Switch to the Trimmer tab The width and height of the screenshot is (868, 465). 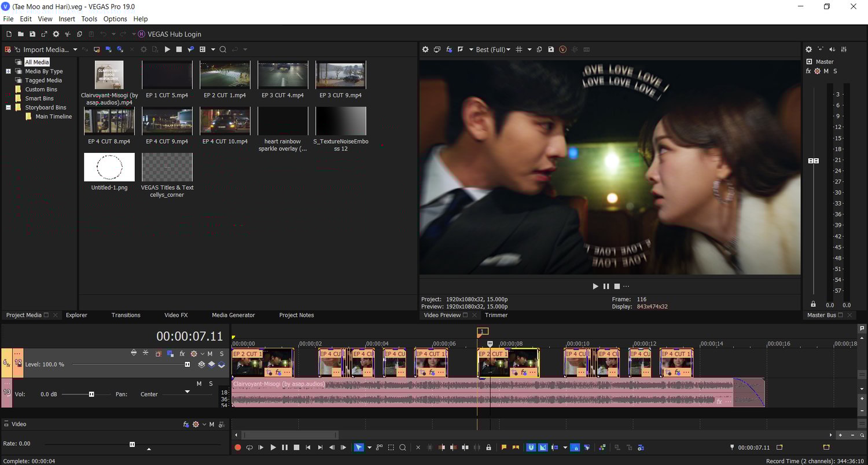496,315
